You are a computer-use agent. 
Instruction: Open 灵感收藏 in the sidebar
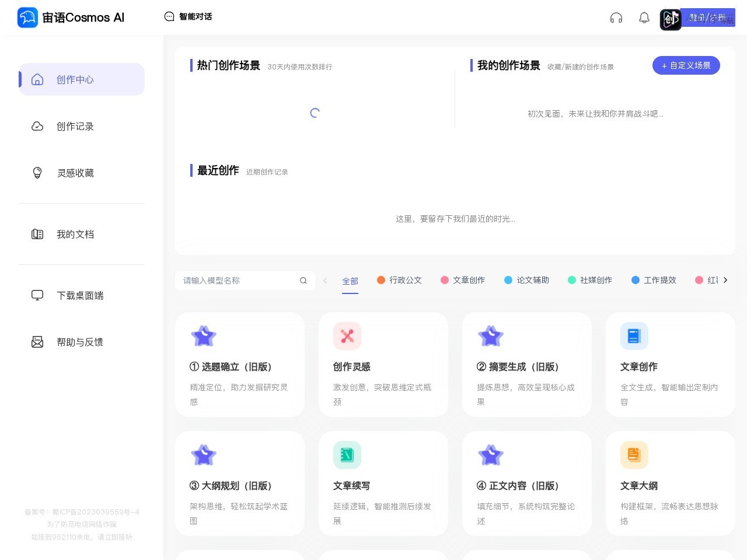point(82,173)
